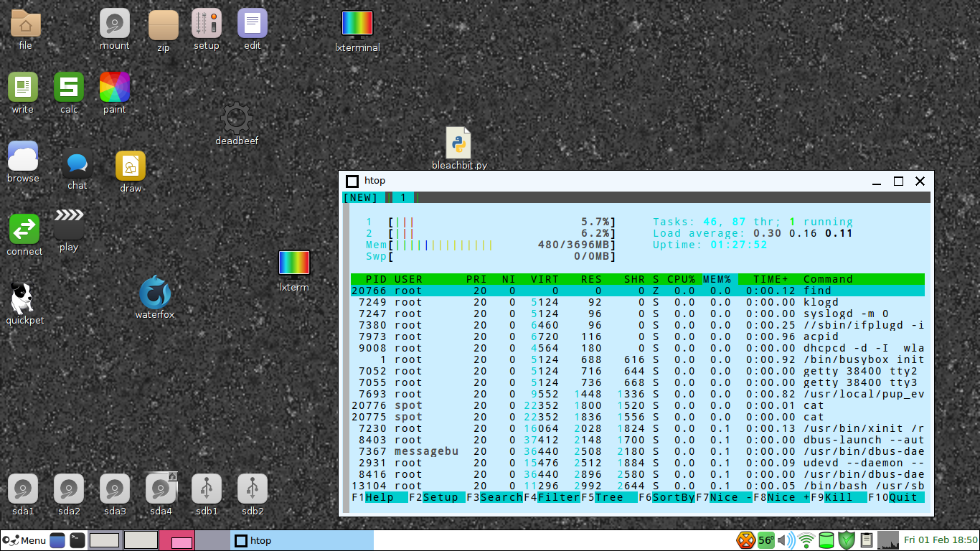Click F8 Nice + in htop footer
The width and height of the screenshot is (980, 551).
tap(781, 497)
